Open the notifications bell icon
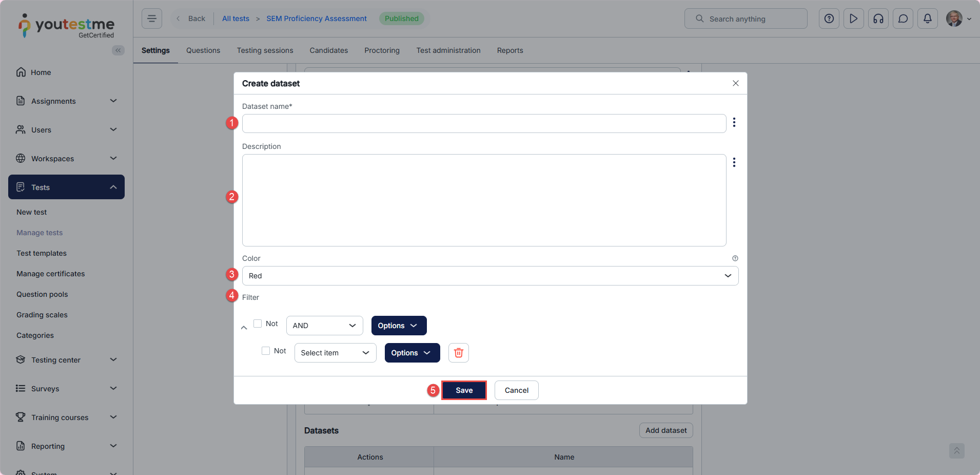This screenshot has width=980, height=475. tap(927, 18)
